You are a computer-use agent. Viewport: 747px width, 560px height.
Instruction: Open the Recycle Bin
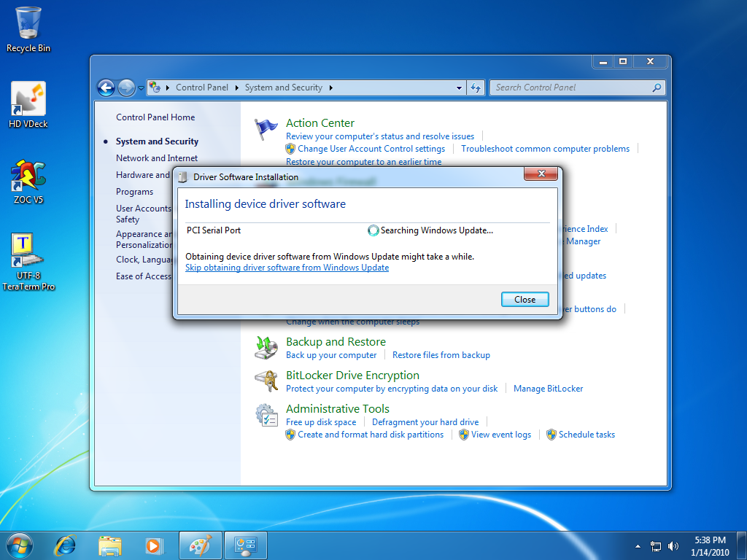[28, 23]
